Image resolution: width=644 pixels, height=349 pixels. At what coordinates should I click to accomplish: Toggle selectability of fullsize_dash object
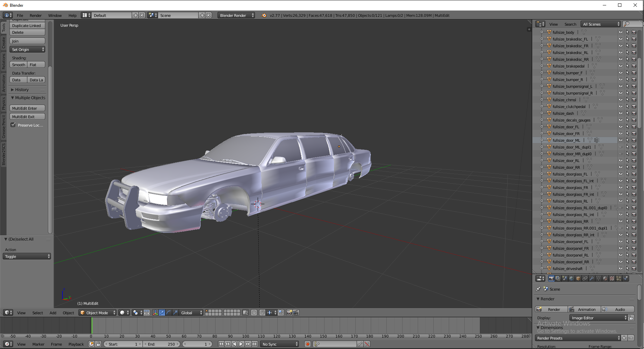[x=627, y=113]
